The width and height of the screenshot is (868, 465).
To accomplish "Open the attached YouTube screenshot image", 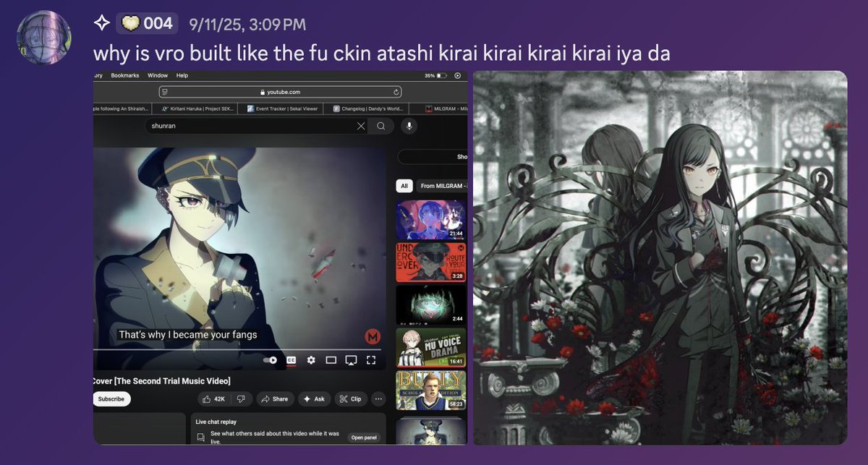I will tap(281, 257).
